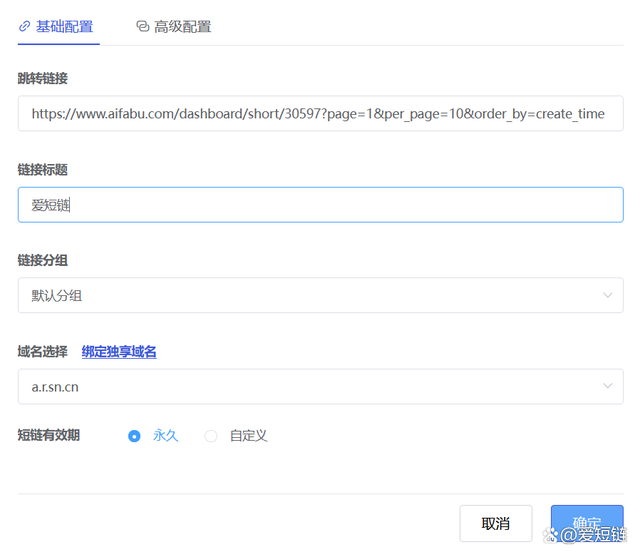Choose the 自定义 validity radio button
The width and height of the screenshot is (640, 557).
pyautogui.click(x=211, y=436)
